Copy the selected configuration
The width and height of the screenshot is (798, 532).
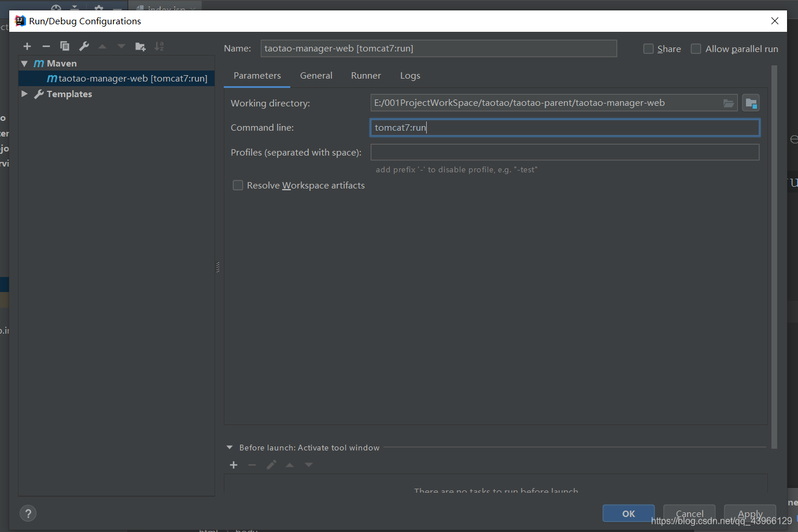pos(65,46)
